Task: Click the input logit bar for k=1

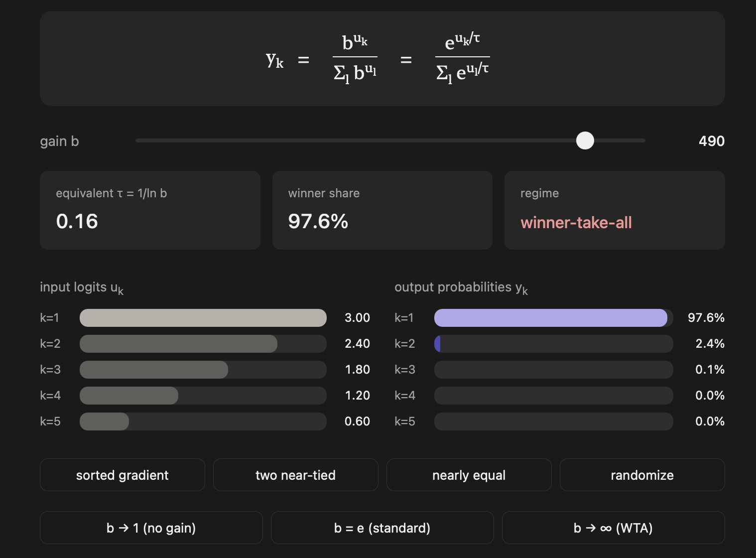Action: coord(202,317)
